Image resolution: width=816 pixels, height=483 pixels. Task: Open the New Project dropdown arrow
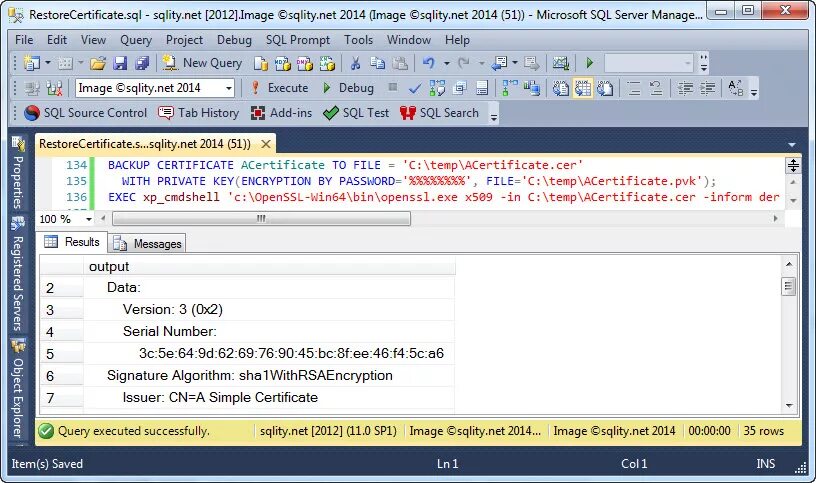click(x=48, y=63)
